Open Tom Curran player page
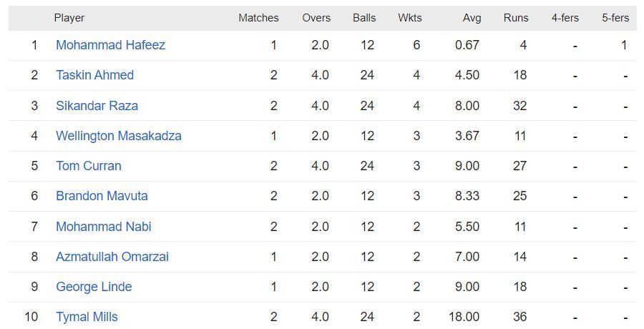 [x=88, y=166]
